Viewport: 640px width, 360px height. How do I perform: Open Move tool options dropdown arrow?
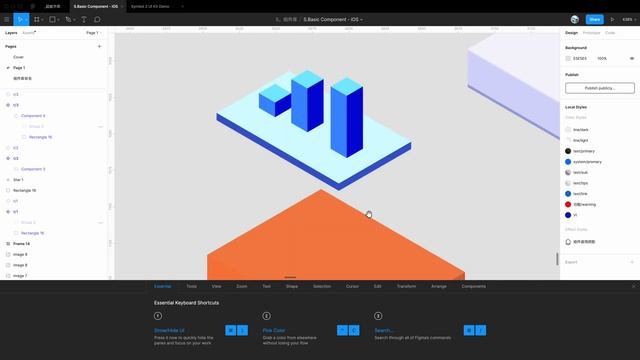[x=26, y=20]
